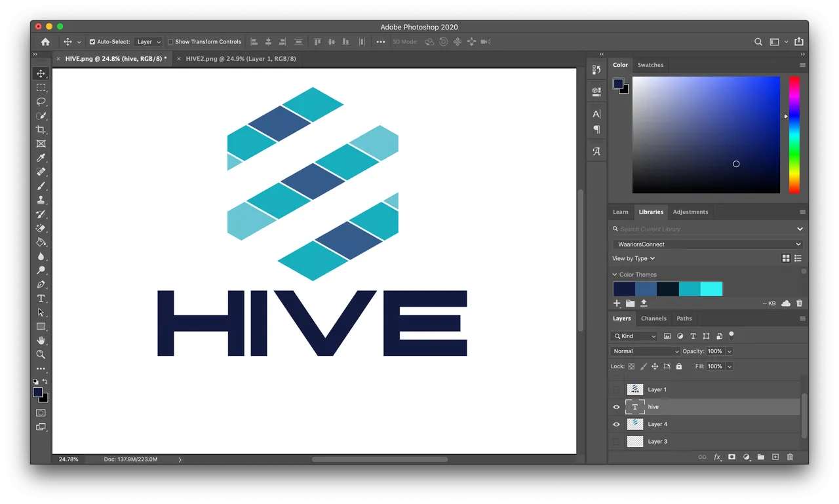Select the Brush tool

[x=41, y=186]
